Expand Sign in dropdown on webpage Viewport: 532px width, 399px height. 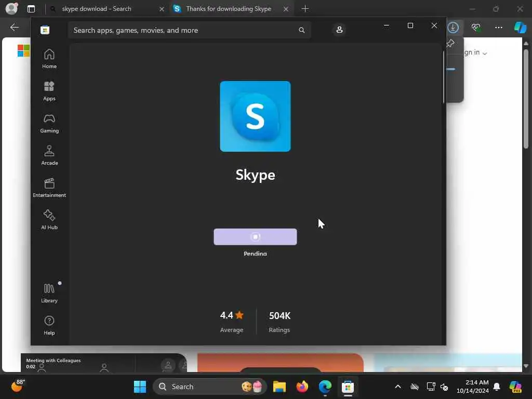(x=475, y=52)
